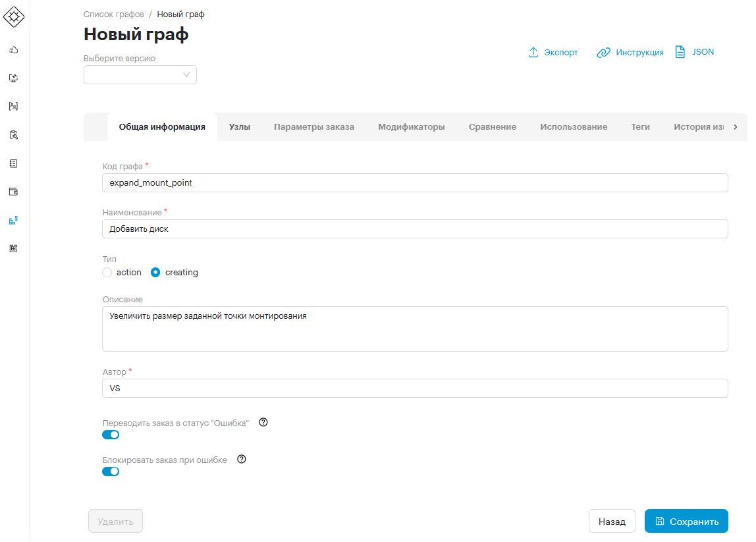
Task: Click the JSON document icon
Action: [x=680, y=52]
